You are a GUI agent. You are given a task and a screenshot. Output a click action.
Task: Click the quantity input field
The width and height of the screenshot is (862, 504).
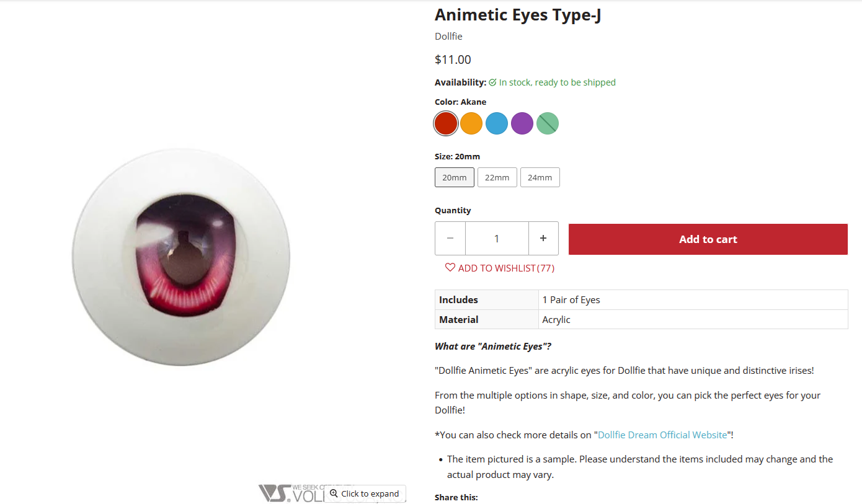point(497,239)
